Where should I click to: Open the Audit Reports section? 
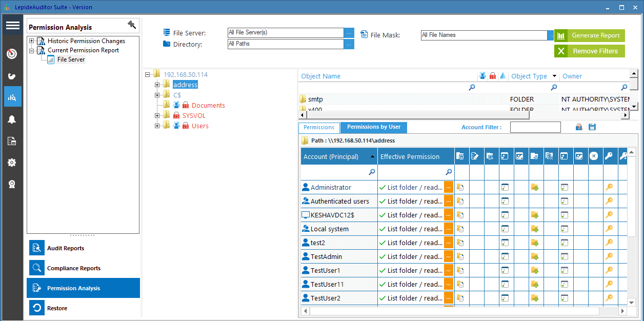coord(83,248)
